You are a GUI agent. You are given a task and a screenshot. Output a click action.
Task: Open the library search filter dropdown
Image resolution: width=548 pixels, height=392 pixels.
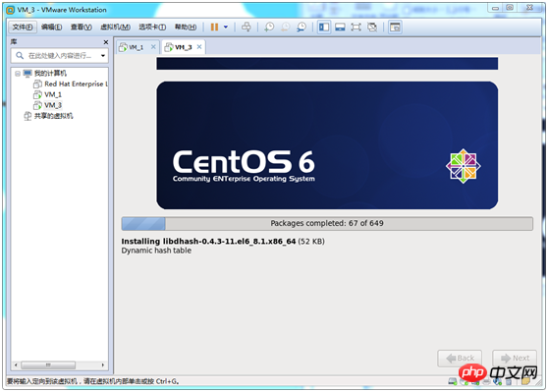coord(103,56)
